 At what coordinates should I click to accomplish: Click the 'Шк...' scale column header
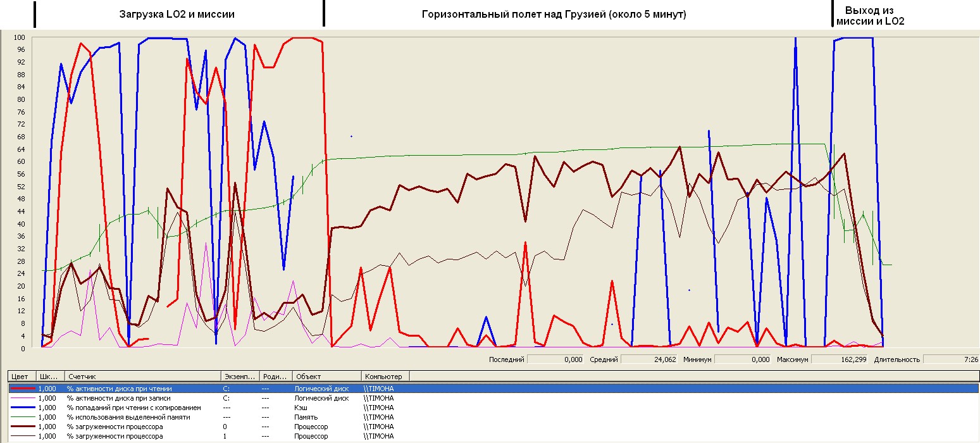click(x=51, y=377)
